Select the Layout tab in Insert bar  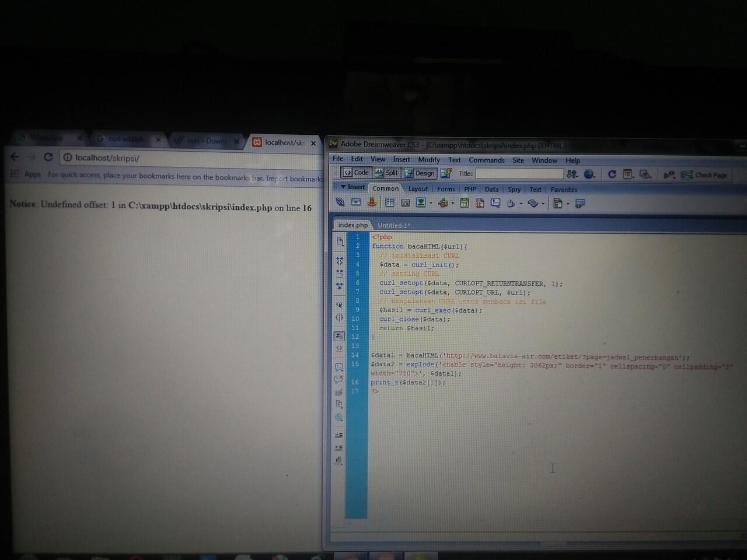[x=418, y=189]
